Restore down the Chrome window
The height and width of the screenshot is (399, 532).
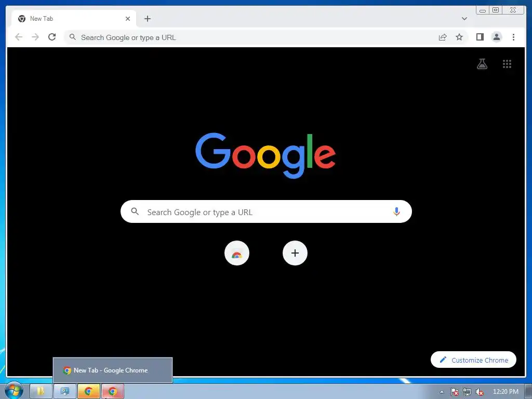(x=496, y=10)
